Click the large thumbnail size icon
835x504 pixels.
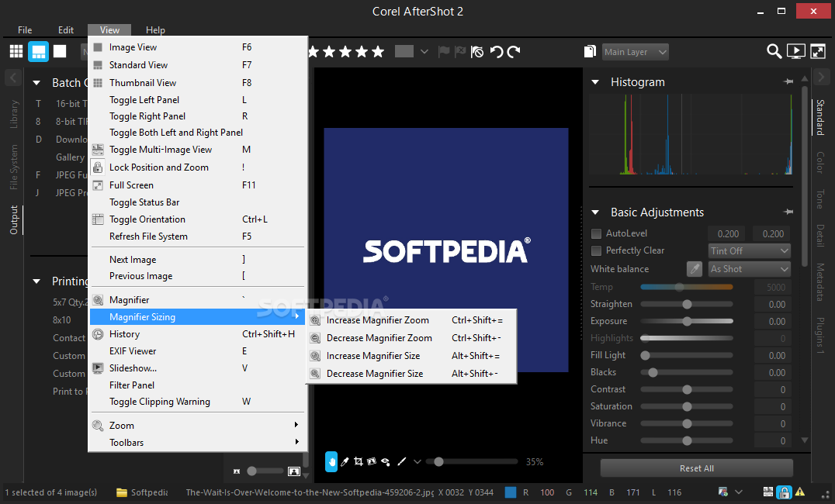[x=294, y=471]
